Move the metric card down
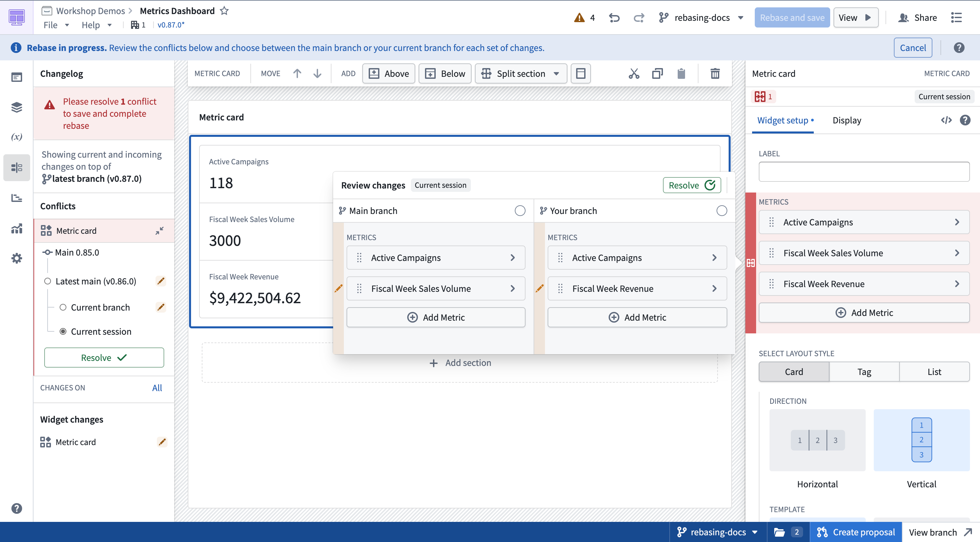 pos(317,73)
